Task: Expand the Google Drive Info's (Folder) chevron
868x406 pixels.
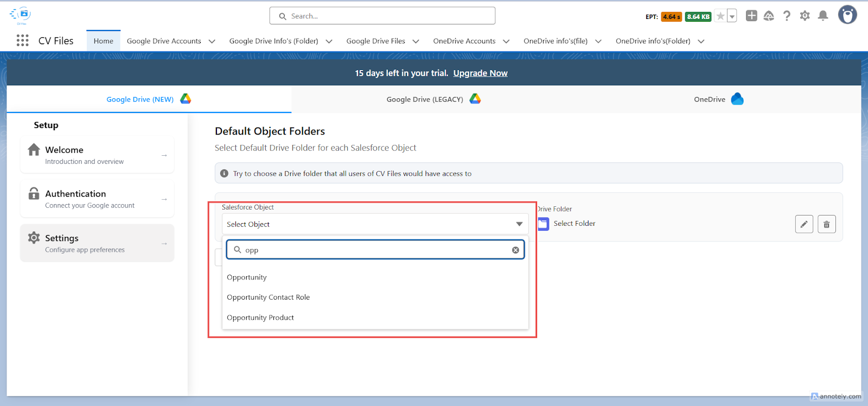Action: pyautogui.click(x=329, y=41)
